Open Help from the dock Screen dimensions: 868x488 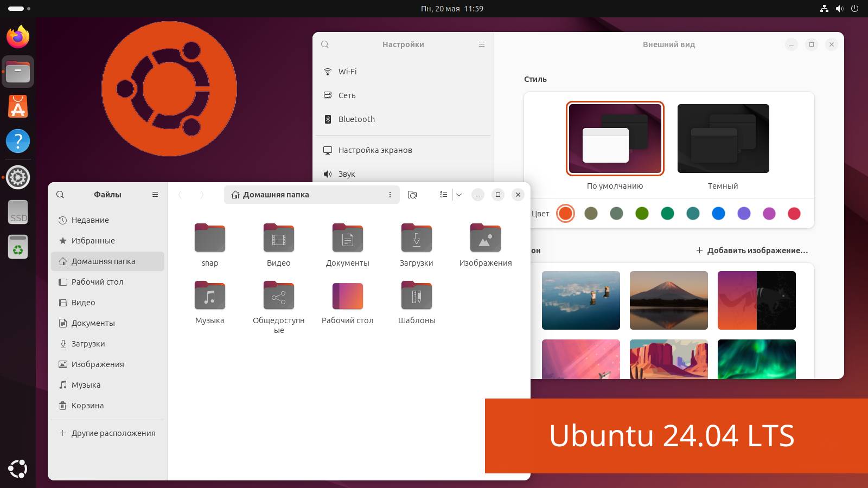[x=18, y=141]
